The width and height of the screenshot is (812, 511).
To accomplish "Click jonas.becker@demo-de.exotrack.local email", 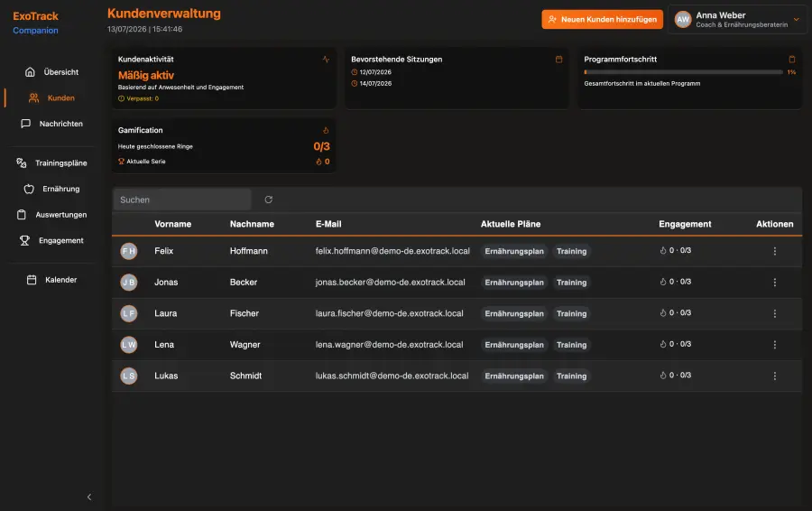I will (391, 282).
